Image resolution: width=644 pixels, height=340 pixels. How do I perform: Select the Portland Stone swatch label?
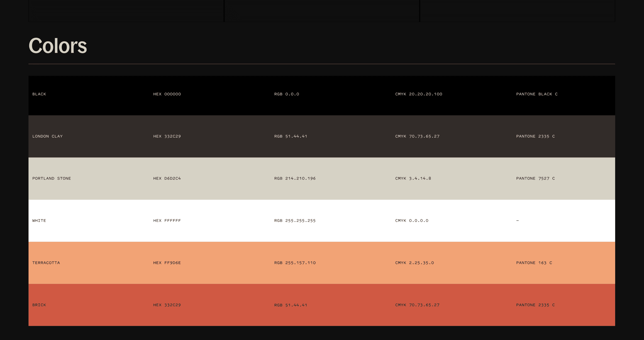52,179
